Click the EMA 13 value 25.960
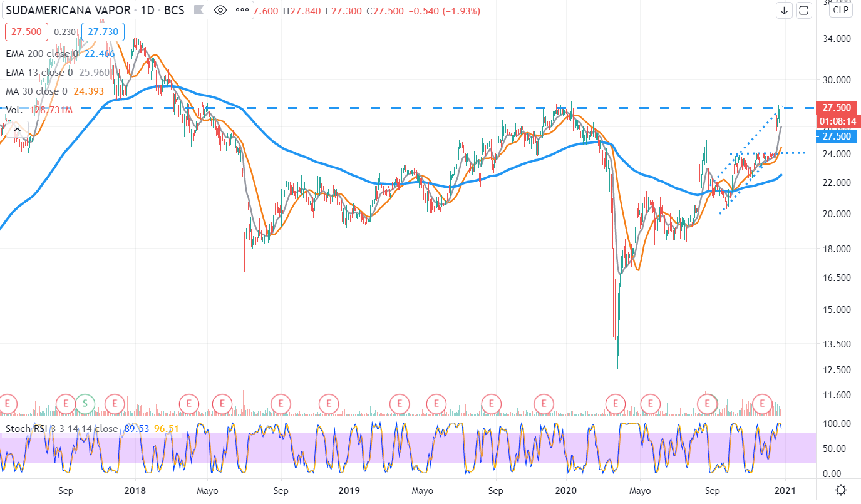The height and width of the screenshot is (504, 861). pyautogui.click(x=95, y=73)
